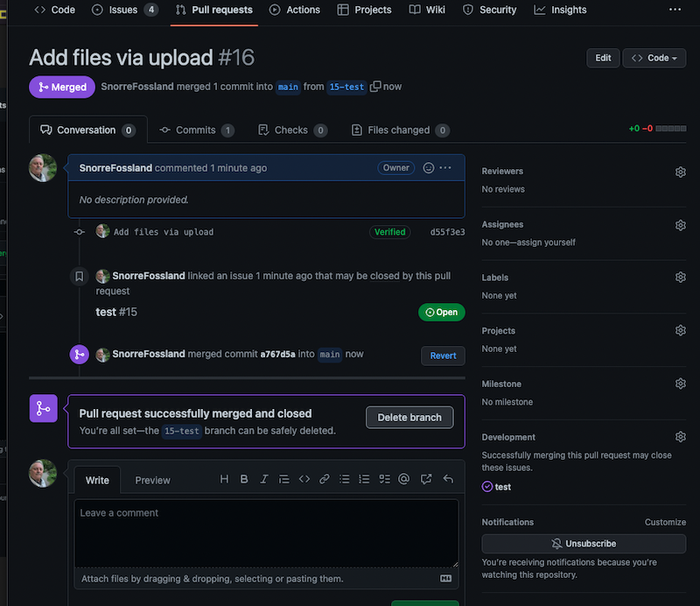Switch to the Commits tab

point(196,130)
